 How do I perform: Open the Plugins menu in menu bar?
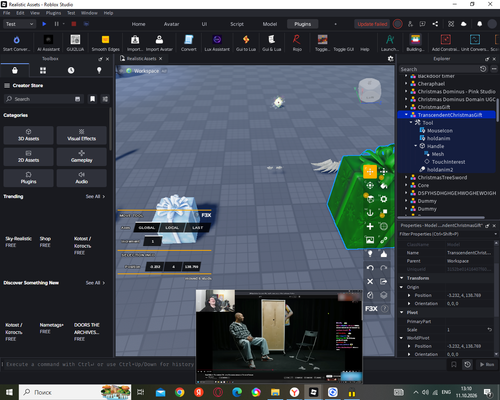[x=53, y=13]
